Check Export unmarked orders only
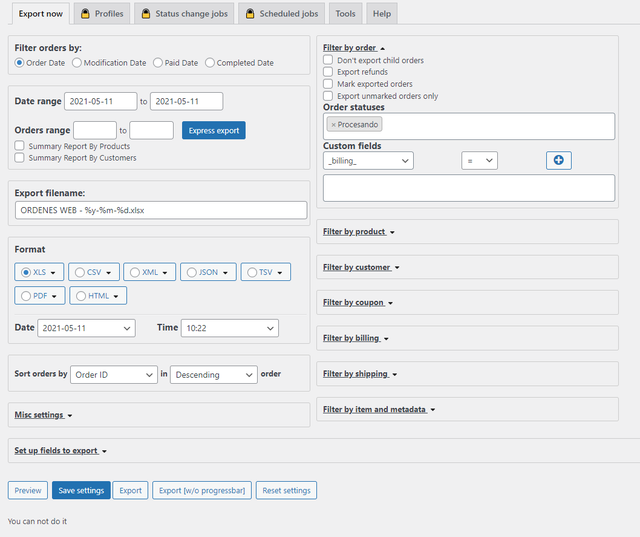The height and width of the screenshot is (537, 640). pos(328,96)
